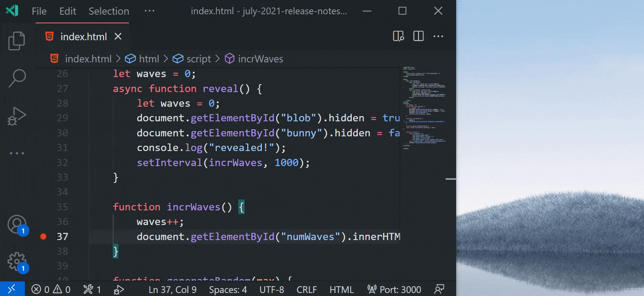Show errors and warnings in Problems panel
The width and height of the screenshot is (644, 296).
(51, 290)
